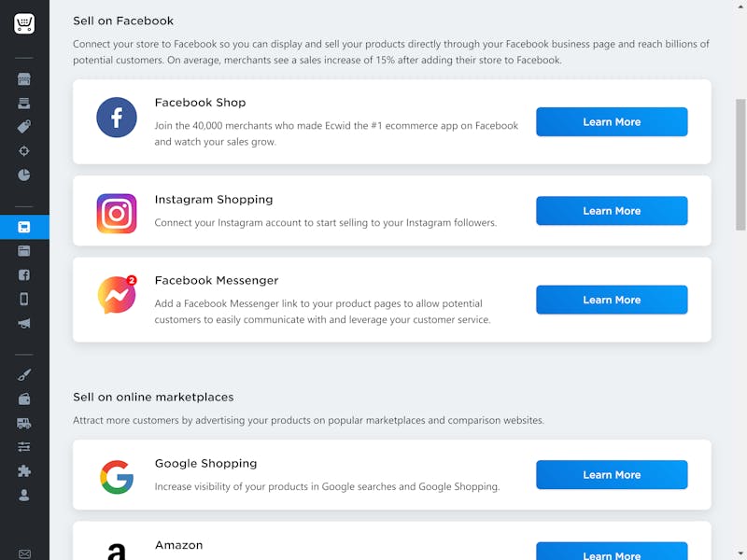
Task: Open the sliders settings icon in sidebar
Action: [x=24, y=447]
